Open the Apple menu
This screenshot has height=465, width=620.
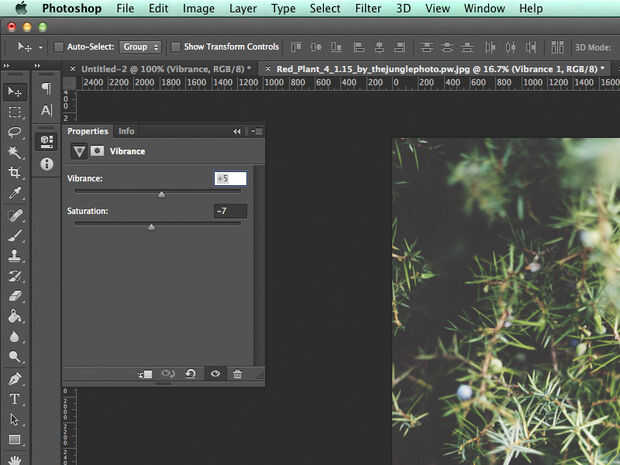pos(21,8)
